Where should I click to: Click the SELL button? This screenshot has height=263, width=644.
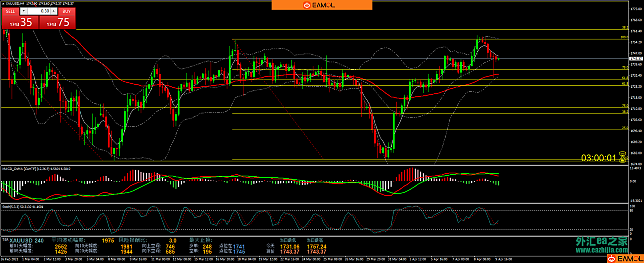tap(10, 11)
